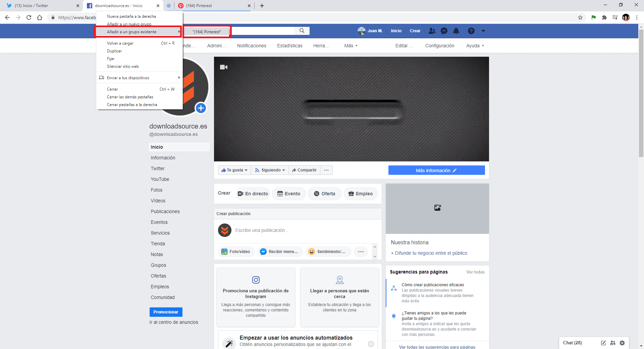Select Duplicar in the context menu
Image resolution: width=644 pixels, height=349 pixels.
tap(139, 51)
